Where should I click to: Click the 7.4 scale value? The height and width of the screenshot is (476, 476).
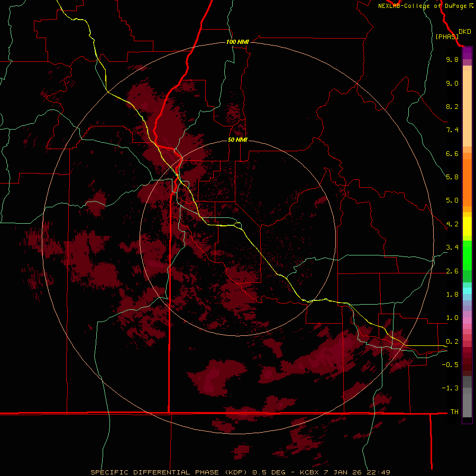pos(452,130)
